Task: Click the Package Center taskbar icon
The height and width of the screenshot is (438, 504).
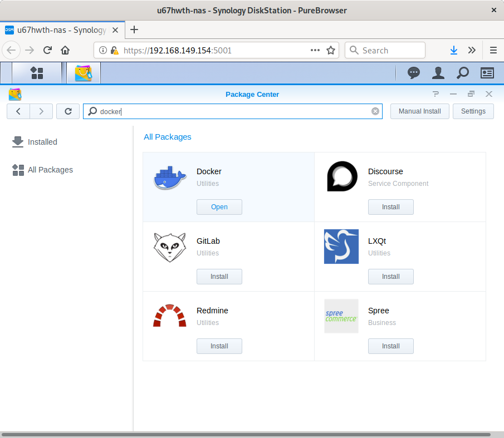Action: pos(84,73)
